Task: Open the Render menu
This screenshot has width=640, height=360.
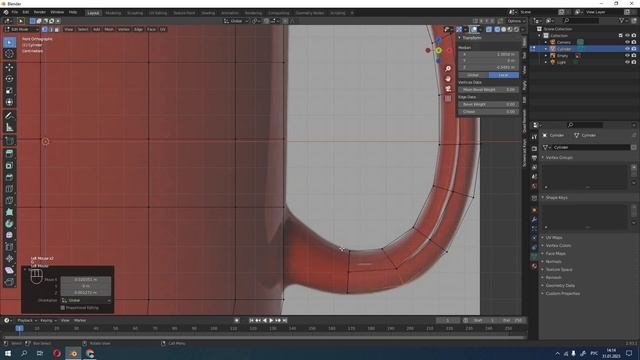Action: [40, 13]
